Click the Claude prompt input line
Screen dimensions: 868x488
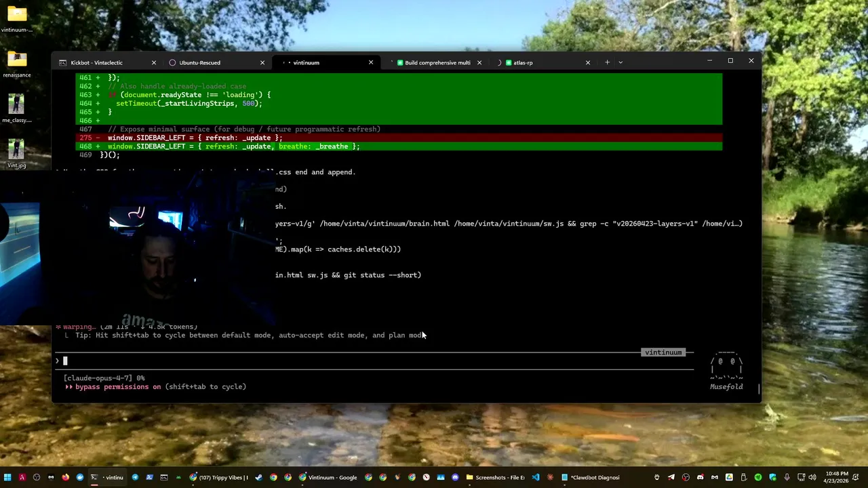point(373,361)
